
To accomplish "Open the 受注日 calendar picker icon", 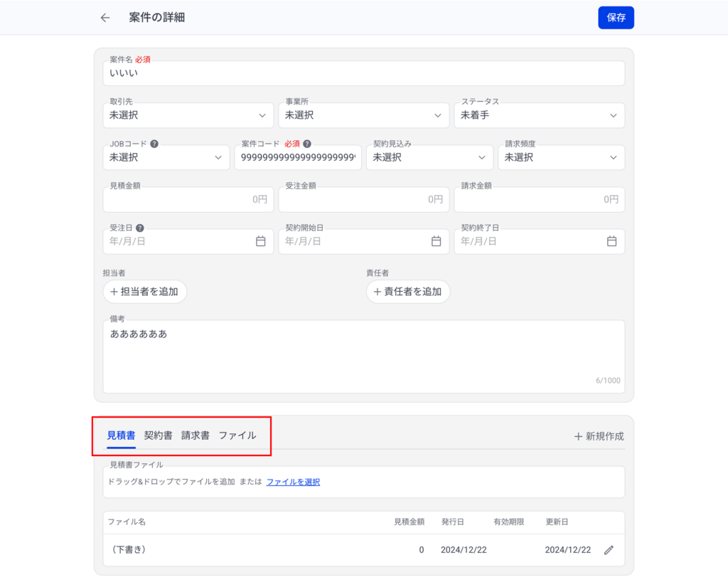I will [x=260, y=241].
